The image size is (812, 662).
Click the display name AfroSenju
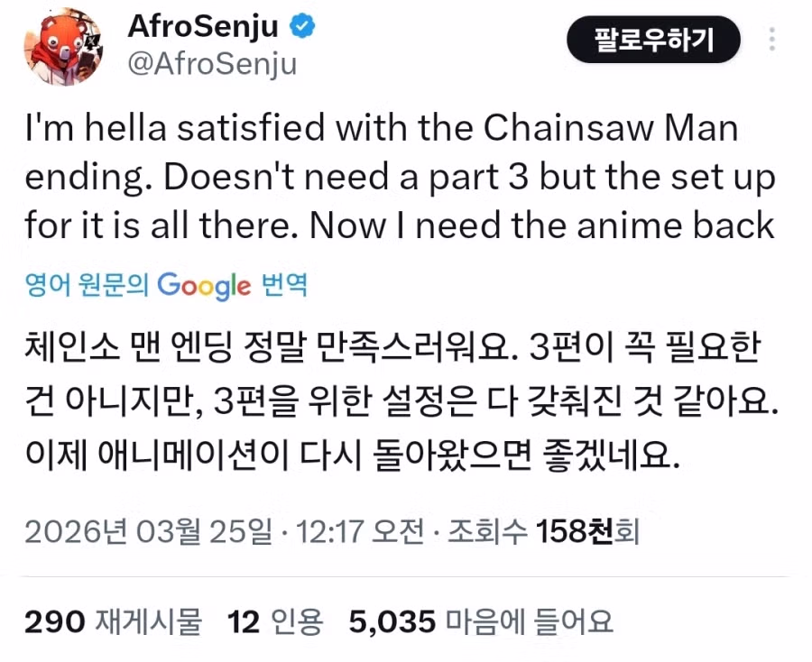click(202, 27)
